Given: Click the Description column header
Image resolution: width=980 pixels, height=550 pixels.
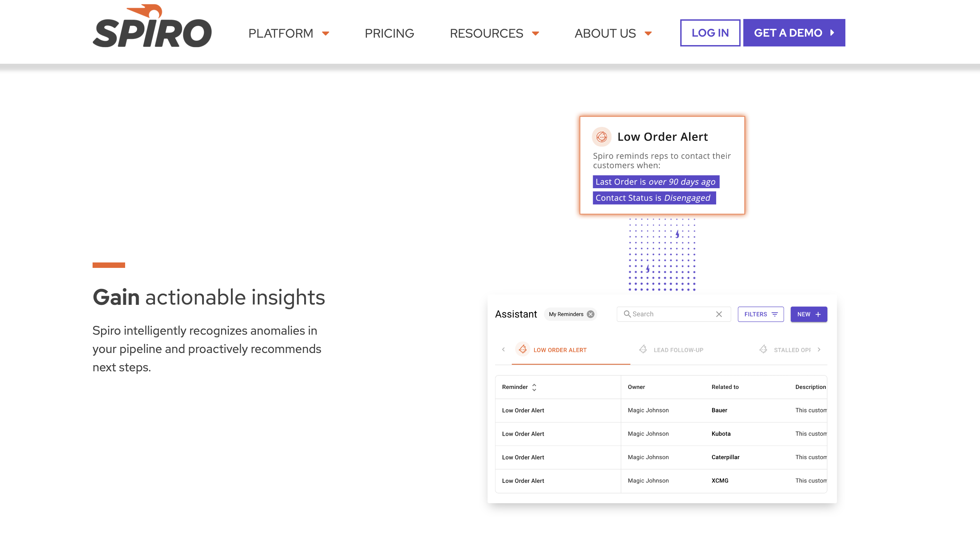Looking at the screenshot, I should 810,387.
